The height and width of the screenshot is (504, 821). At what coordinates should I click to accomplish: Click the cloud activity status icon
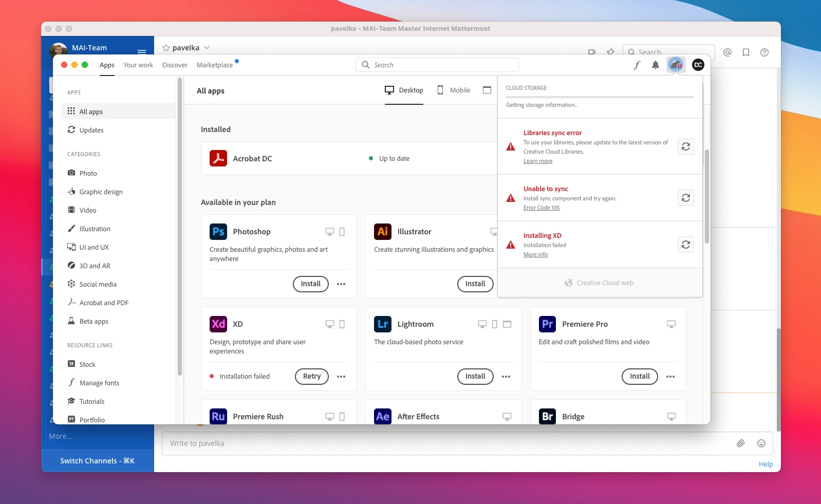click(676, 65)
